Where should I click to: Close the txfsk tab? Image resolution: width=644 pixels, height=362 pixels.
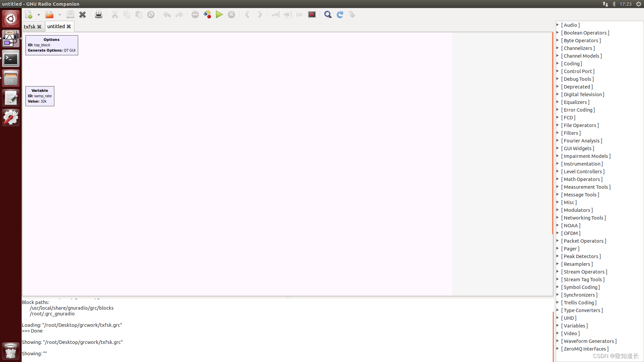pyautogui.click(x=39, y=26)
